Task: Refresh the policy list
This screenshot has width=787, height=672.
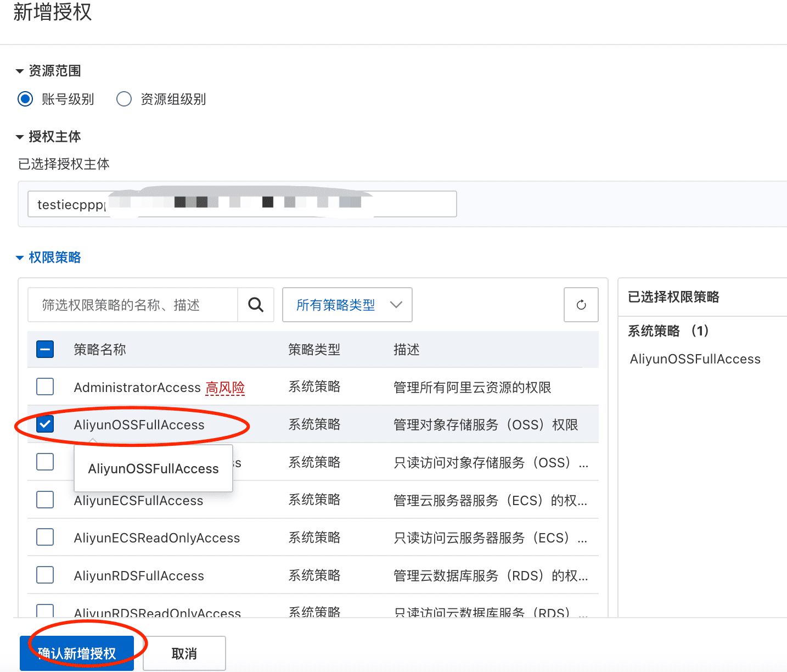Action: point(581,305)
